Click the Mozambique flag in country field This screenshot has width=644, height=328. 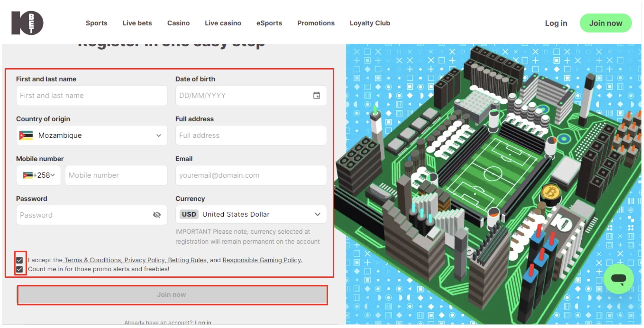click(26, 135)
